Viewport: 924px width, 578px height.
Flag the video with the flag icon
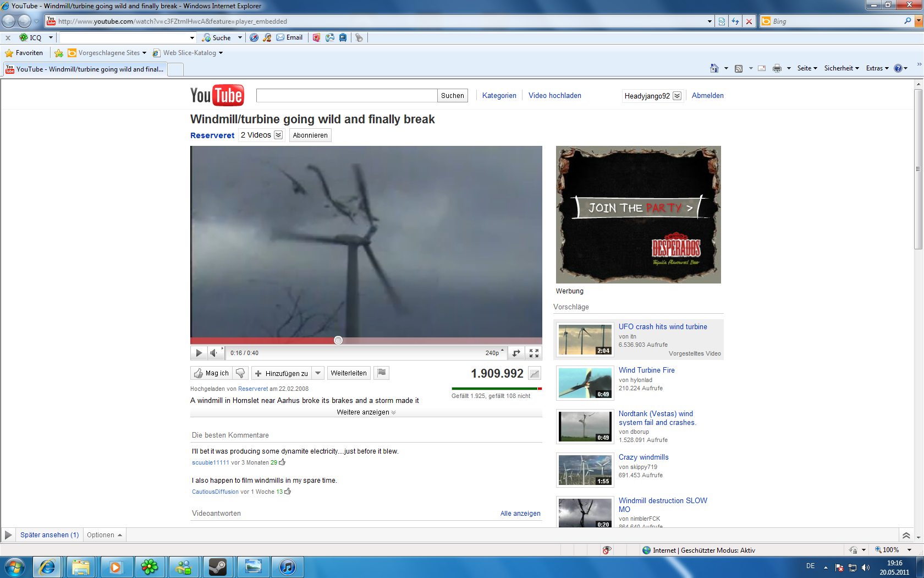tap(382, 373)
